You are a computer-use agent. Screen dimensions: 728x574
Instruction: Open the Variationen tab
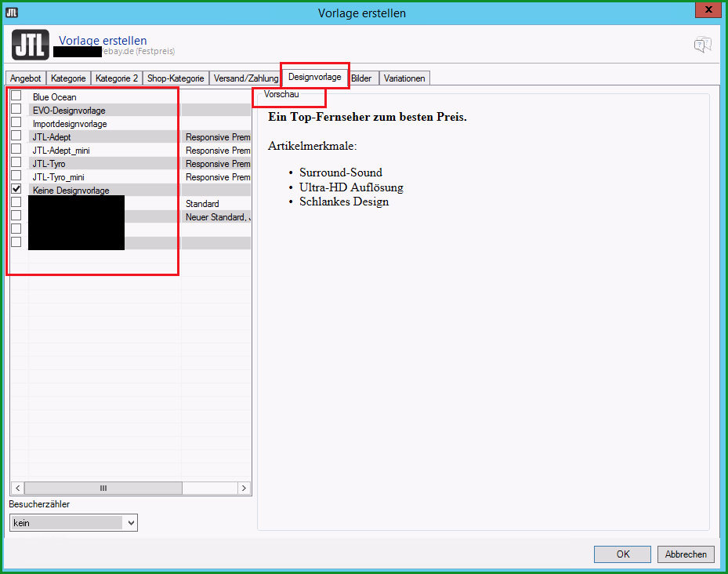404,78
